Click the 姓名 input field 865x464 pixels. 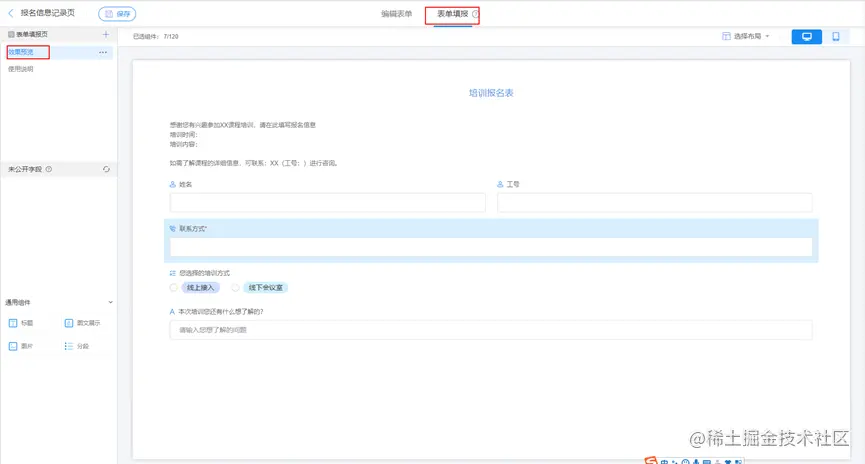tap(328, 202)
